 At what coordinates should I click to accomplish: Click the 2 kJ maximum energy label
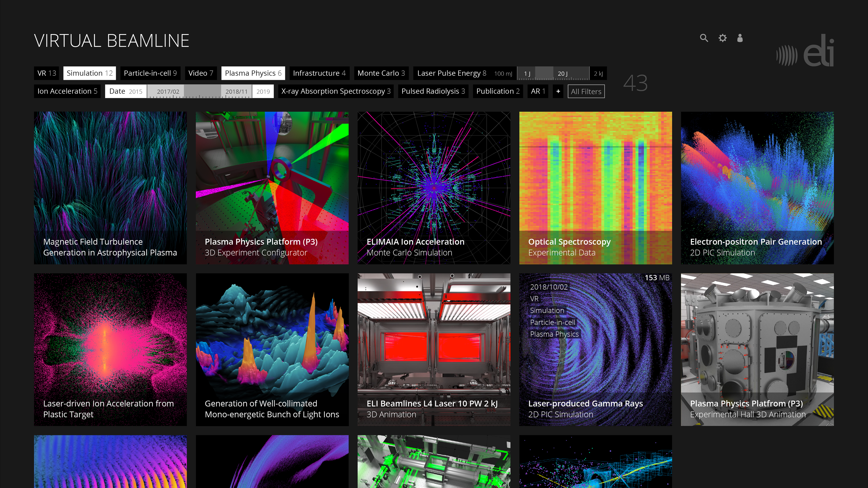click(598, 73)
